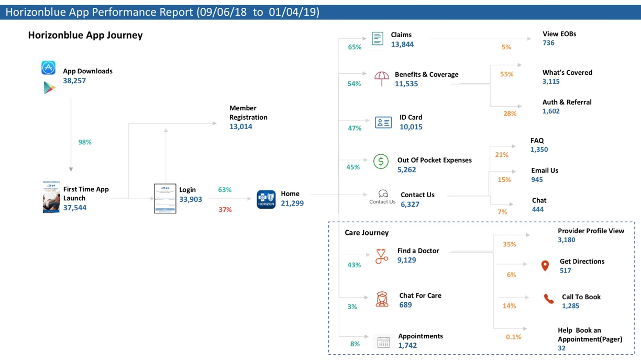Click Chat value 444
This screenshot has height=364, width=641.
(538, 209)
